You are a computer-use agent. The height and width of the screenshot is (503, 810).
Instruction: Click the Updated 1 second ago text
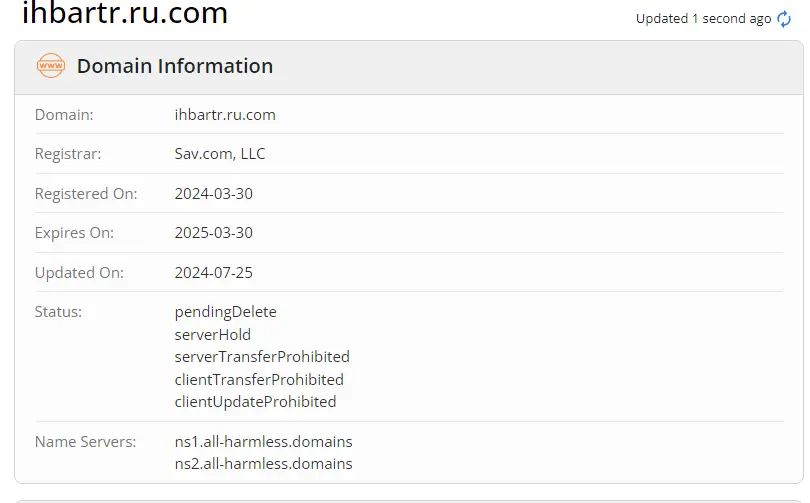(x=703, y=19)
